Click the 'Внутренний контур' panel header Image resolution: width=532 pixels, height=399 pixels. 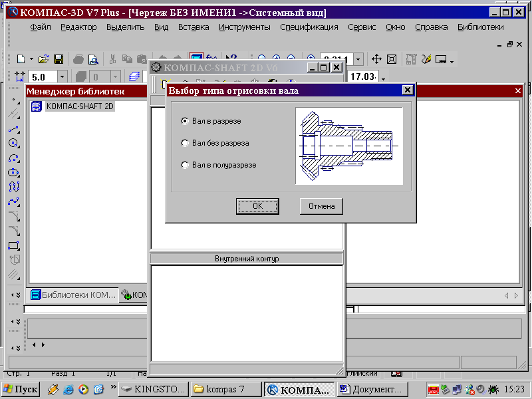[247, 259]
